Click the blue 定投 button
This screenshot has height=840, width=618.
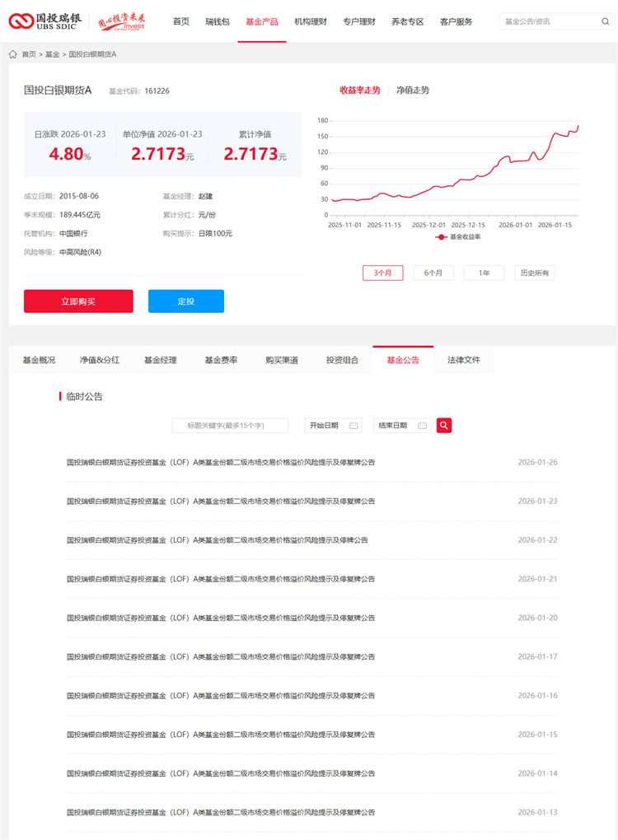[186, 301]
